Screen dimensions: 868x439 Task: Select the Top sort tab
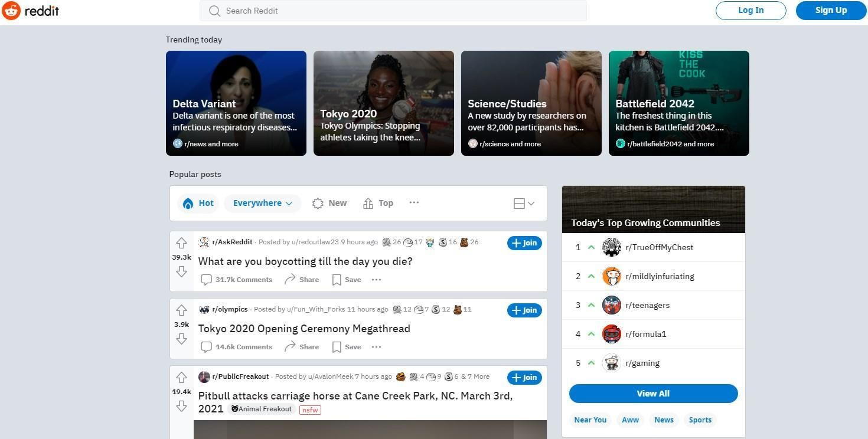coord(378,203)
